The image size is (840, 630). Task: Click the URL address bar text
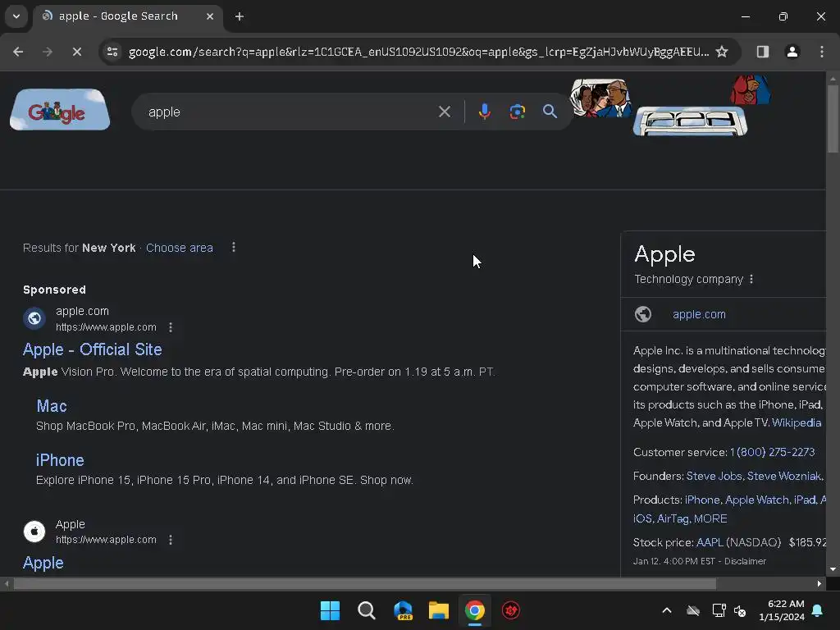tap(418, 52)
